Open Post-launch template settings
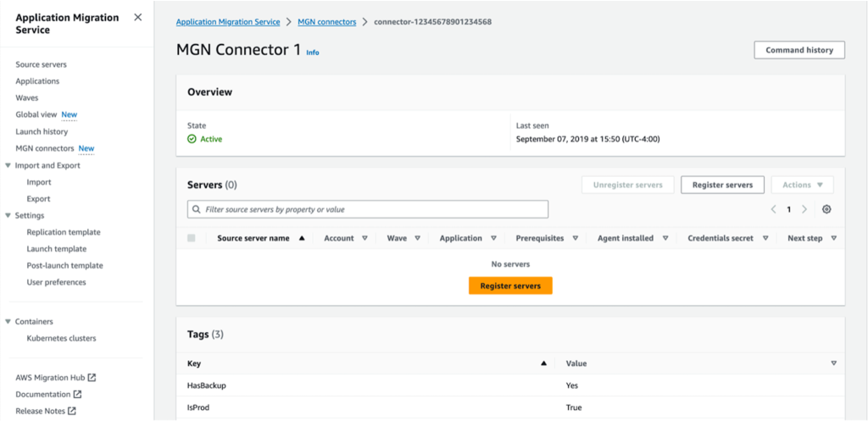Image resolution: width=868 pixels, height=421 pixels. click(x=64, y=265)
